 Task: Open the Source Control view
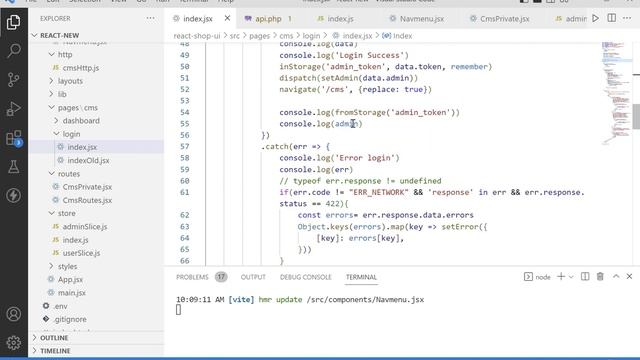(x=13, y=80)
